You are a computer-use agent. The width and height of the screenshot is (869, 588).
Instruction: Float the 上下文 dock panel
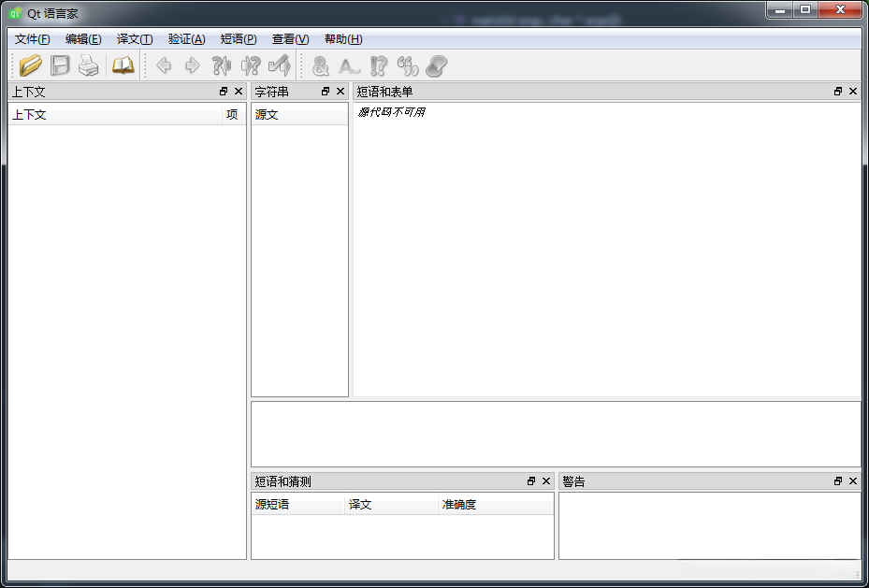click(224, 92)
